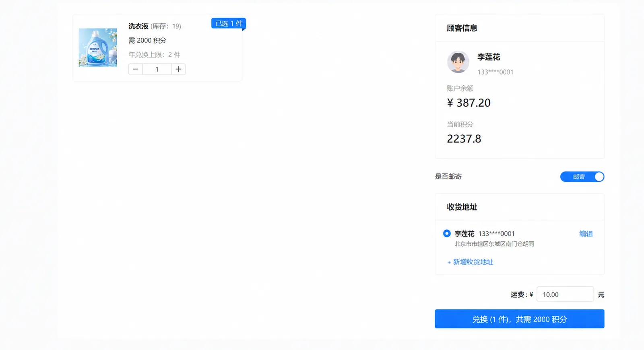Click + 新增收货地址 link
This screenshot has height=350, width=644.
[470, 262]
